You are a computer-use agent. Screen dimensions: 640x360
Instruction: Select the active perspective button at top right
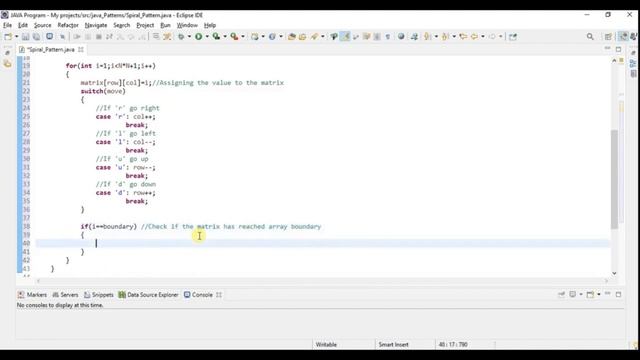tap(623, 36)
